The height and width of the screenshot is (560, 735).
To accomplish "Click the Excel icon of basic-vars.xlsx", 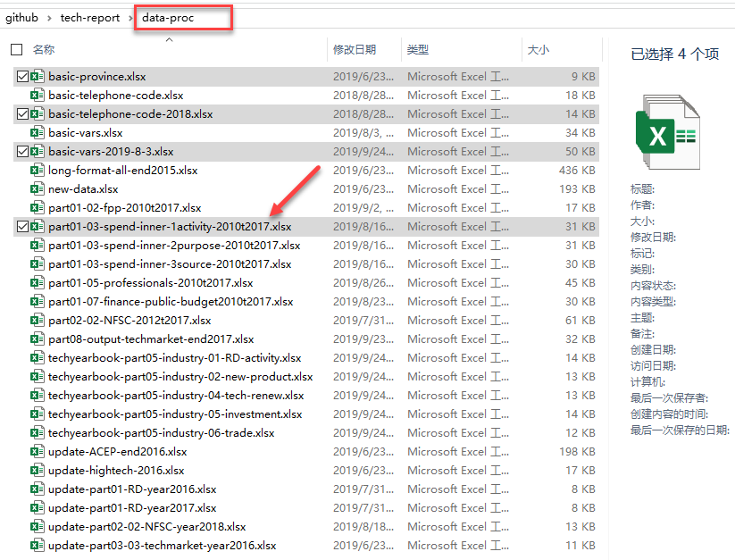I will [38, 133].
